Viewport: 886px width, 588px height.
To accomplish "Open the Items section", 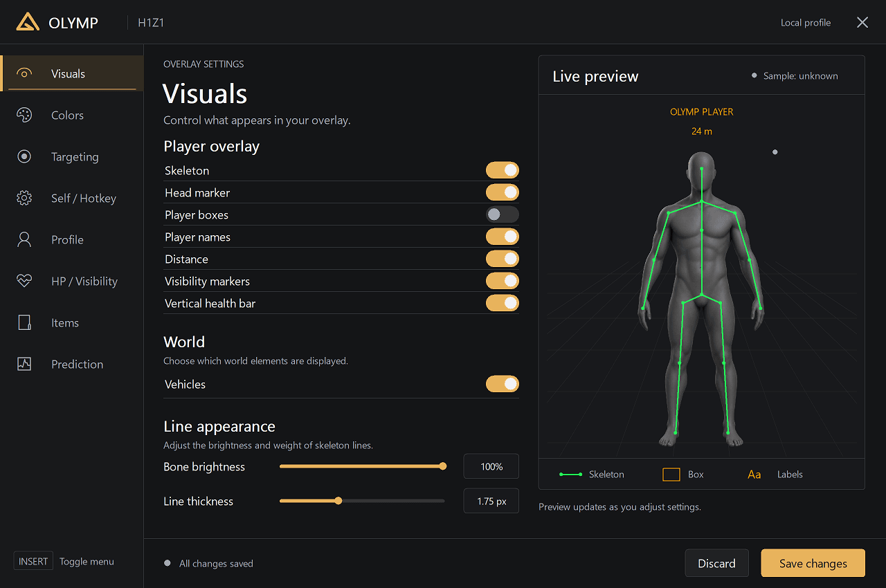I will (x=72, y=322).
